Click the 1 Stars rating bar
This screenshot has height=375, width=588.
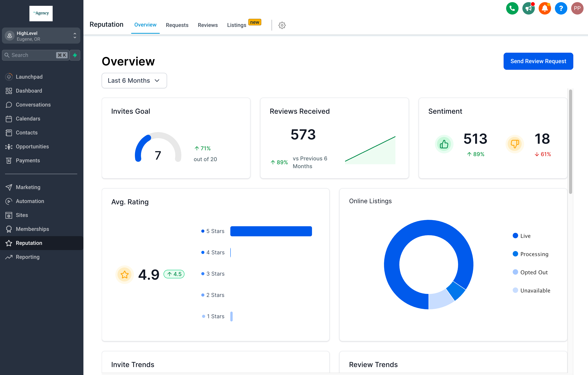tap(231, 316)
